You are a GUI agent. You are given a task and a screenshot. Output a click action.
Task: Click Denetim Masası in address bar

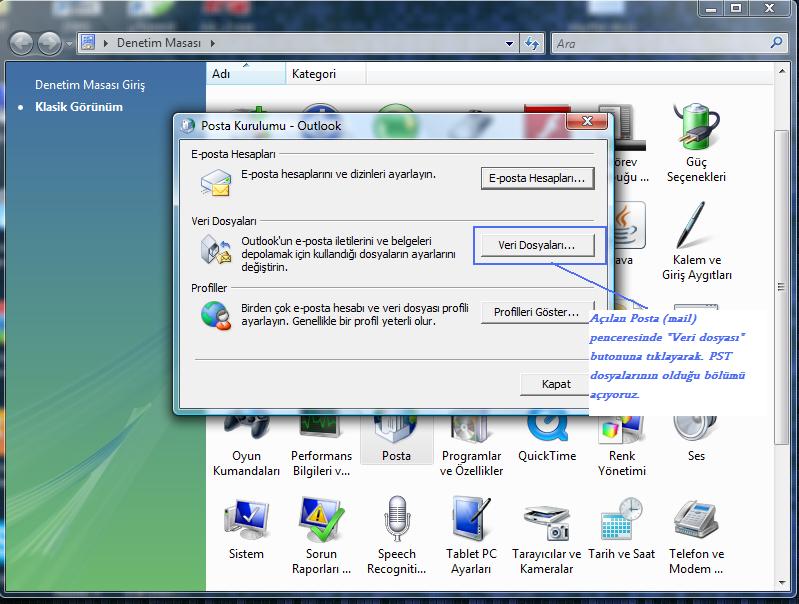pyautogui.click(x=159, y=43)
